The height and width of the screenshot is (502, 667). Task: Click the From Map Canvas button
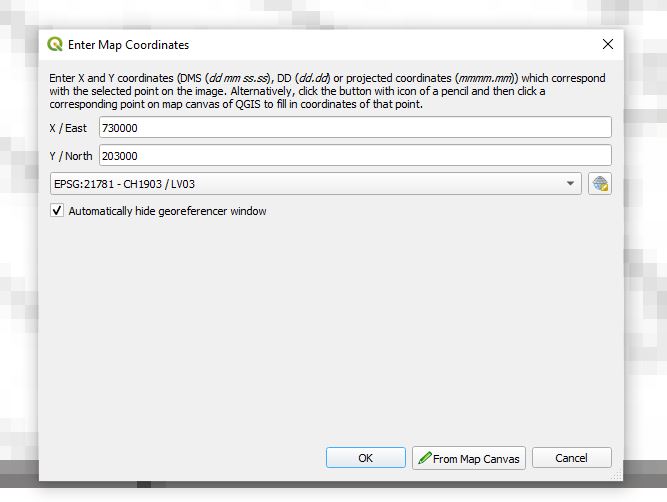tap(469, 458)
